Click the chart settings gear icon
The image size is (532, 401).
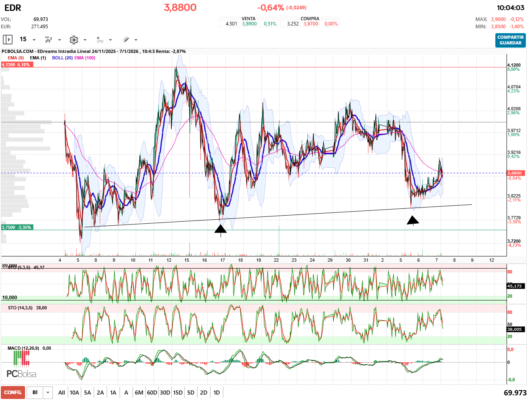(74, 40)
